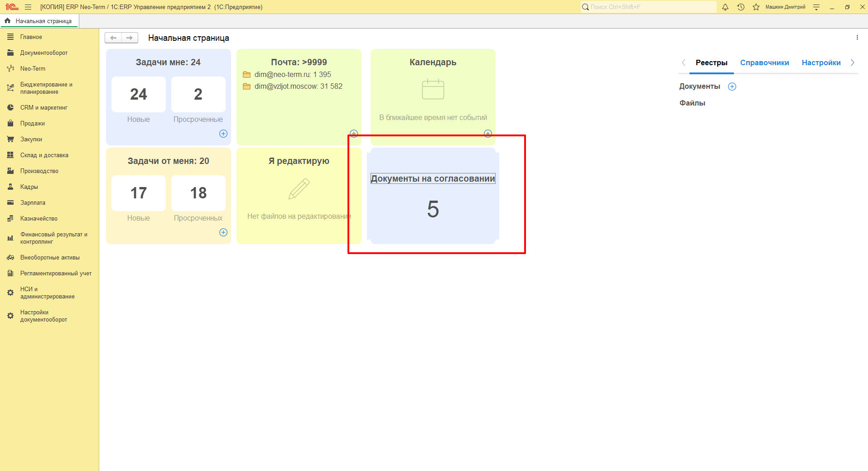Open the notifications bell icon
The image size is (868, 471).
click(x=725, y=7)
